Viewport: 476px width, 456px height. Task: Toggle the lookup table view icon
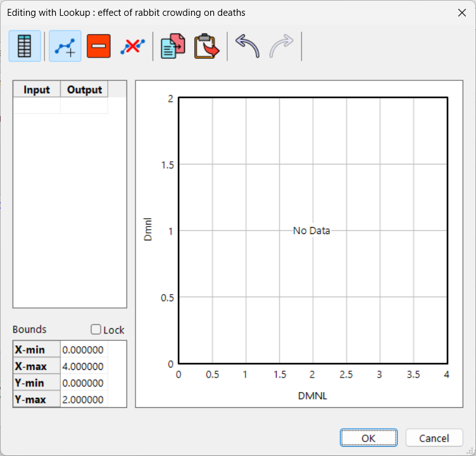25,46
